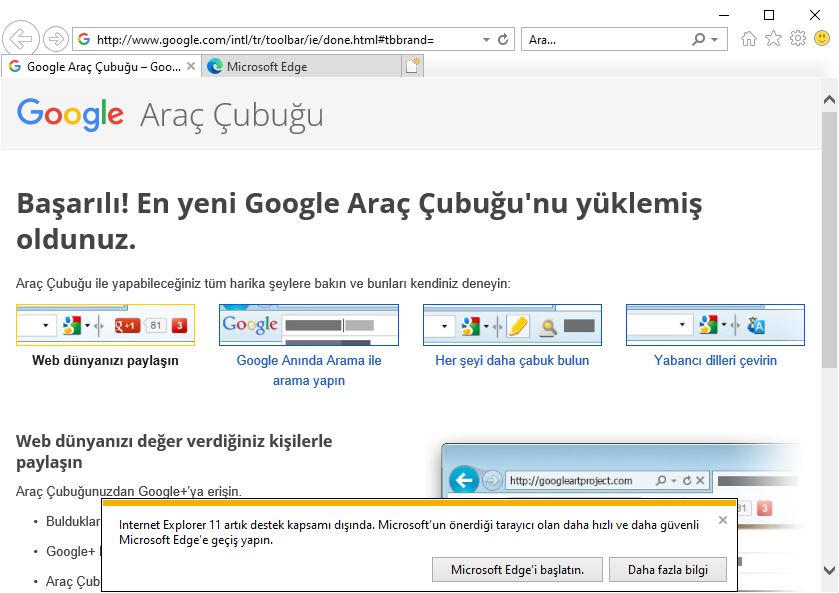839x593 pixels.
Task: Dismiss the Internet Explorer 11 notification
Action: point(723,520)
